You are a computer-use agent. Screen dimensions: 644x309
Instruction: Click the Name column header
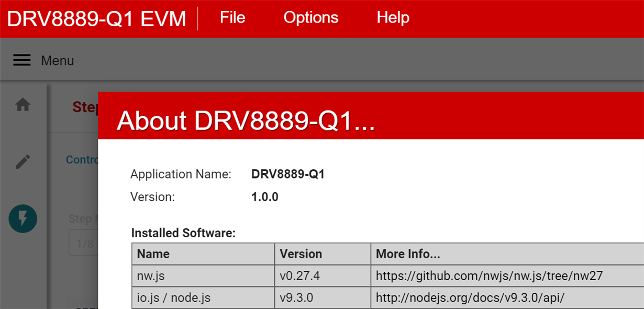pyautogui.click(x=203, y=254)
